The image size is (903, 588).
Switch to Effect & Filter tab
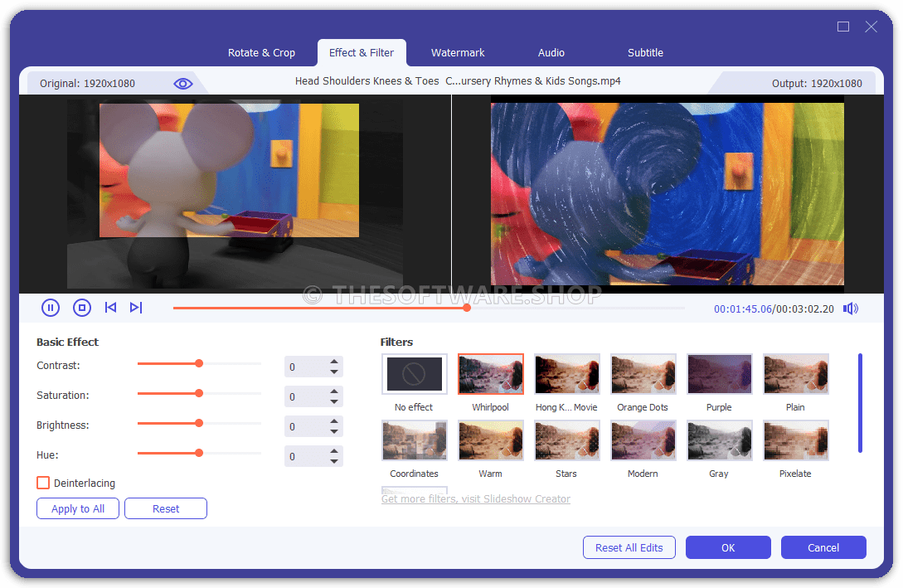coord(362,53)
